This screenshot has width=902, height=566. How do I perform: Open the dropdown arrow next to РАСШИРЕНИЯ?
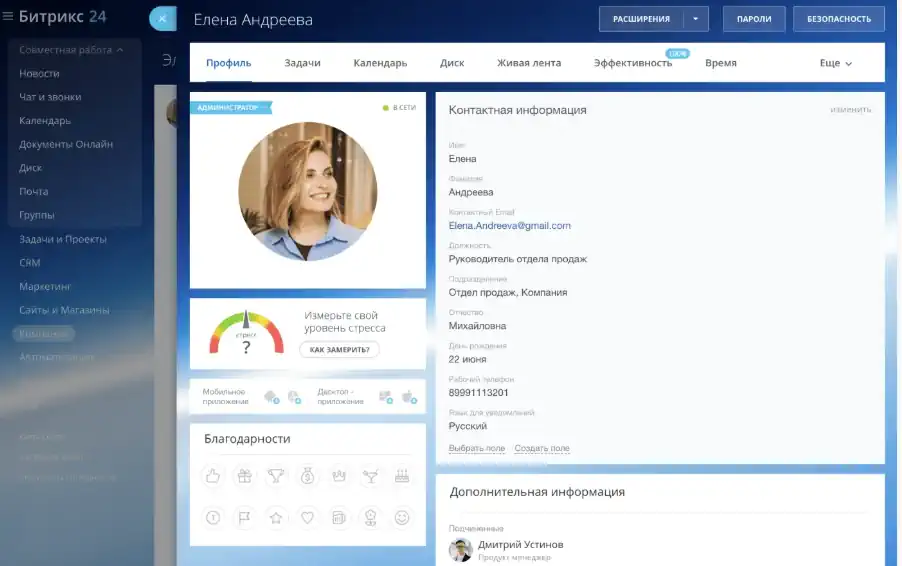695,19
